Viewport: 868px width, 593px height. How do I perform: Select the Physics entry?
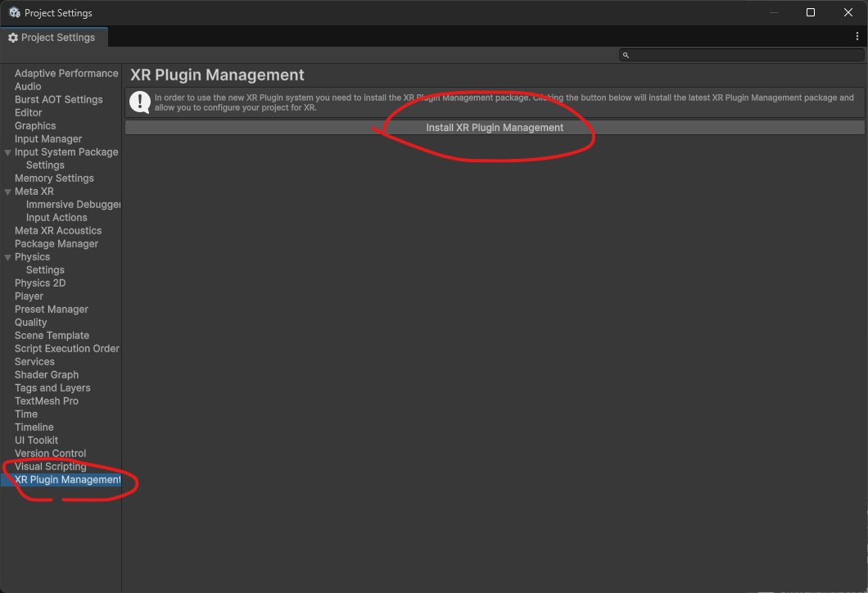[32, 257]
